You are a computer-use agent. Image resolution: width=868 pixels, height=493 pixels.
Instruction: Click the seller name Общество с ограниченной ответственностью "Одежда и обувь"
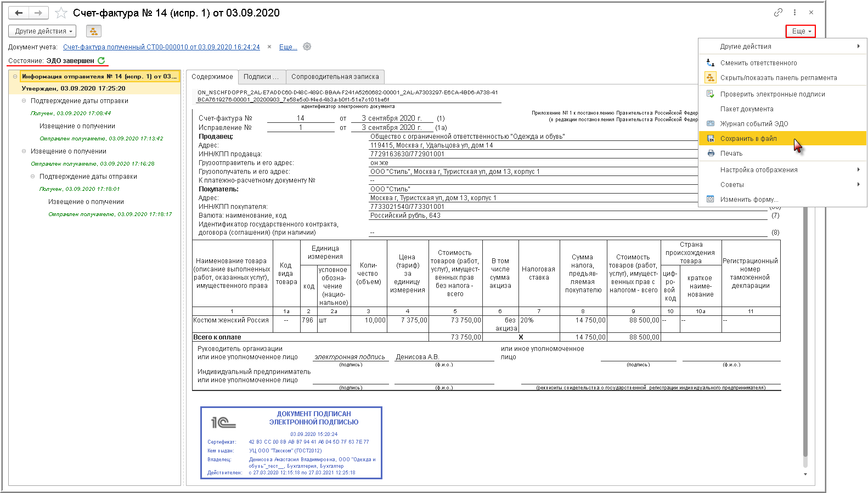(467, 137)
